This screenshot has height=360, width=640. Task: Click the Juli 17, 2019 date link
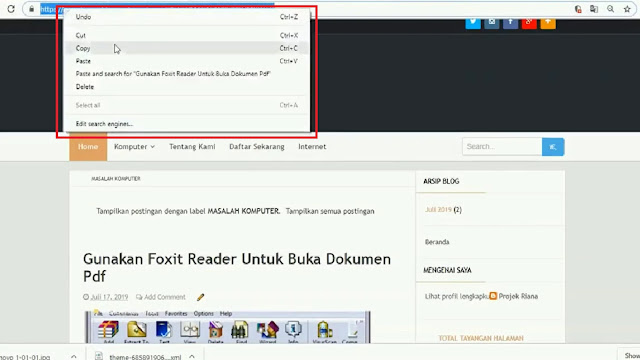[109, 297]
